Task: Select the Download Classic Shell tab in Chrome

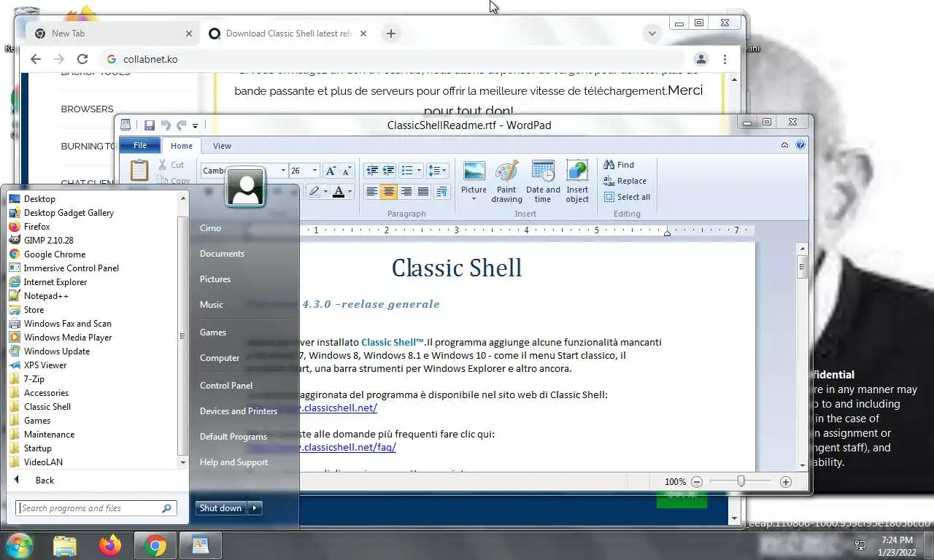Action: (287, 34)
